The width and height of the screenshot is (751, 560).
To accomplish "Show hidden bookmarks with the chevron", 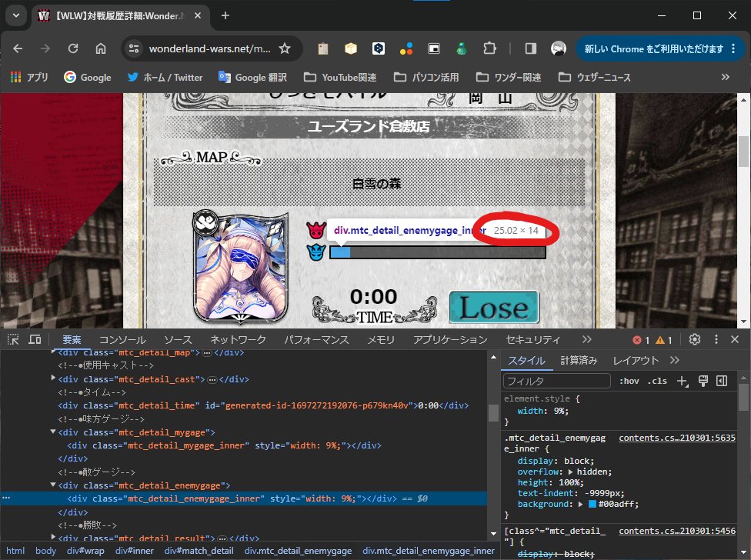I will click(725, 77).
